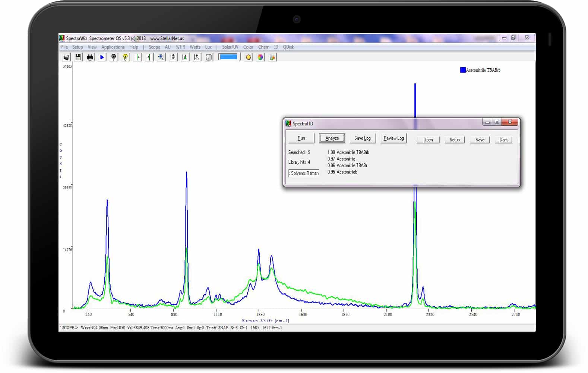Click the SpectraWiz application icon in title bar

(62, 38)
